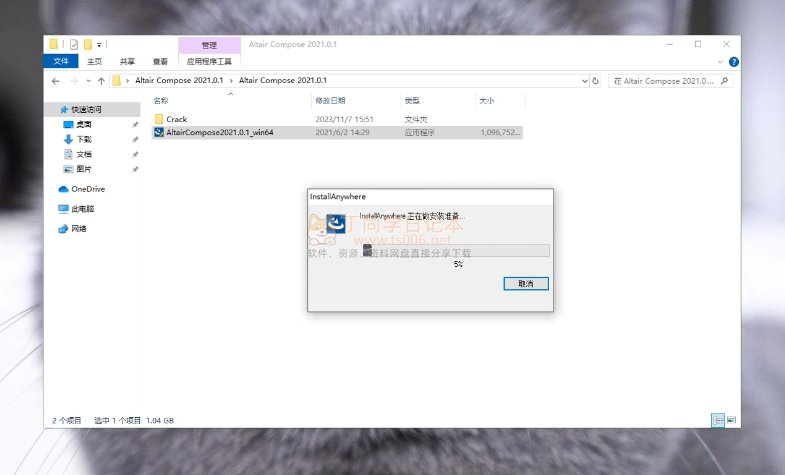Click the size value '1,096,752...'

tap(500, 132)
